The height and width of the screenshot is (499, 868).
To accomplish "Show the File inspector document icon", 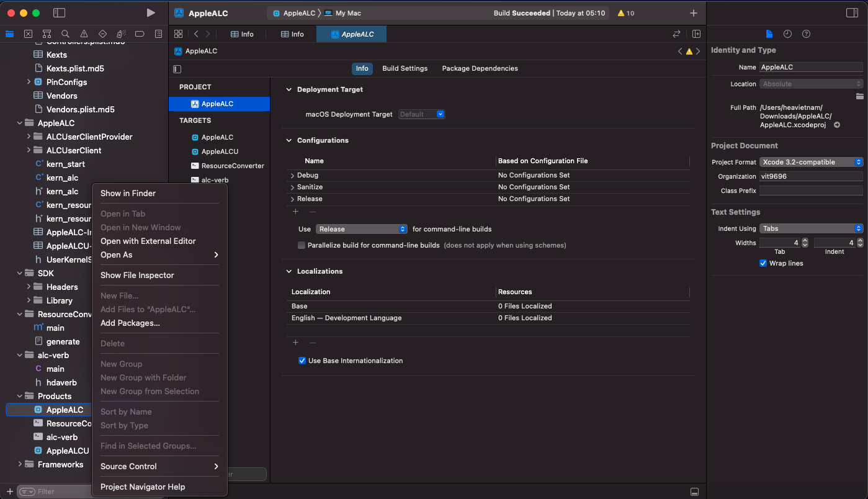I will coord(769,34).
